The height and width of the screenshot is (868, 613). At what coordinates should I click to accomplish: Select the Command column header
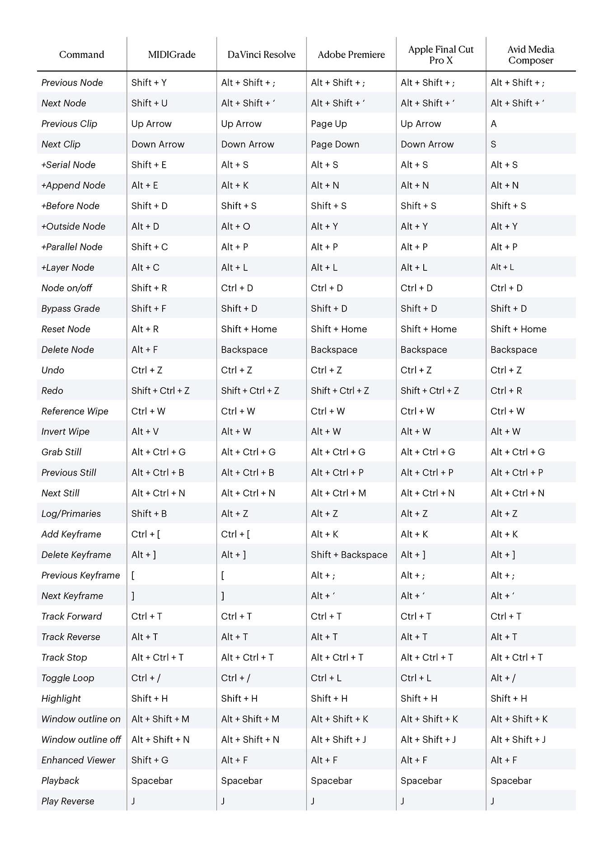[81, 55]
